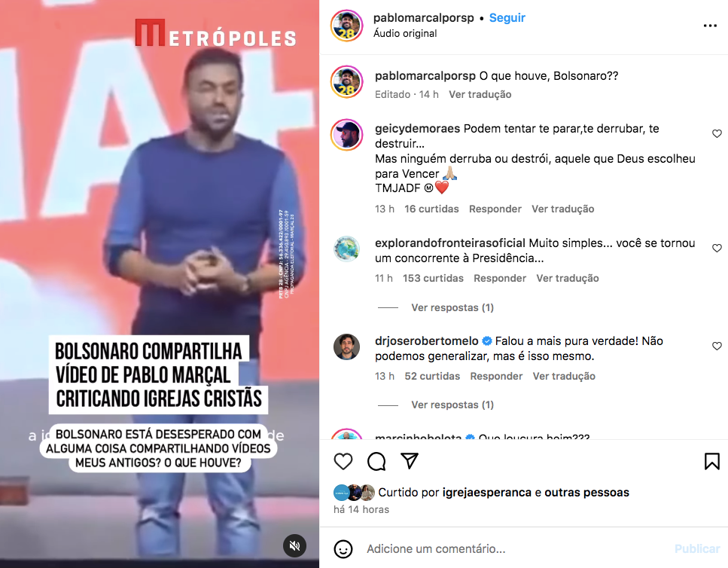Expand replies under drjoserobertomelo comment
Viewport: 728px width, 568px height.
coord(452,405)
